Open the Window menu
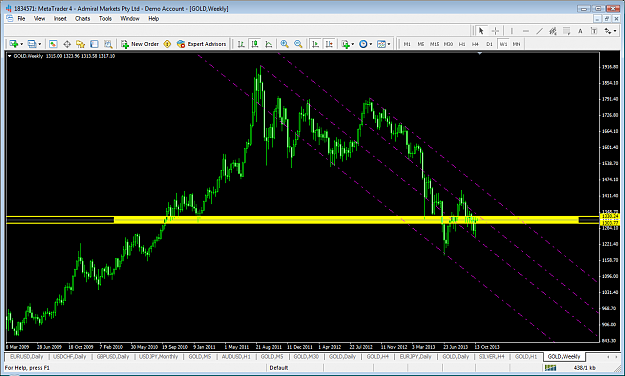This screenshot has width=625, height=376. 130,18
